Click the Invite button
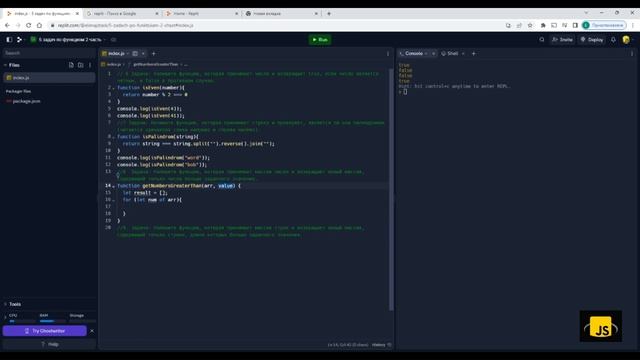 click(562, 40)
